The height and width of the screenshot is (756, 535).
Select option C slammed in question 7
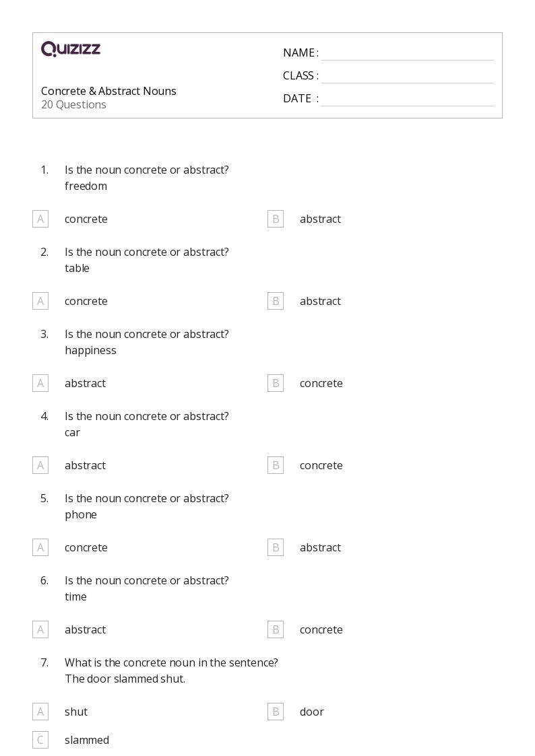pos(40,740)
